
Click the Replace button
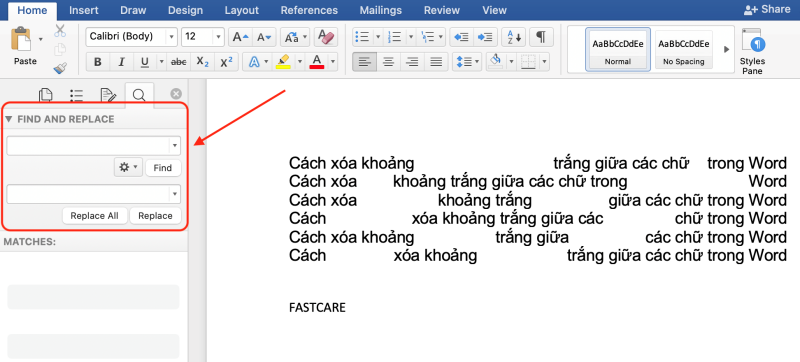point(155,216)
